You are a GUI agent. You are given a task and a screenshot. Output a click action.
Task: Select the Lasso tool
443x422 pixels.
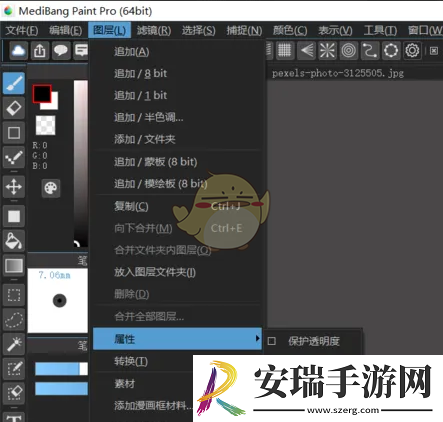coord(14,319)
